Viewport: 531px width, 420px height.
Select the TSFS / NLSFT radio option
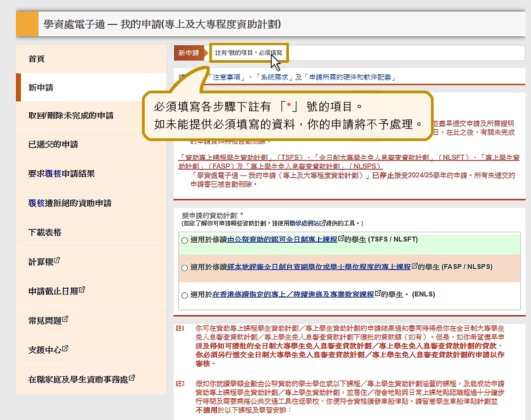coord(185,241)
